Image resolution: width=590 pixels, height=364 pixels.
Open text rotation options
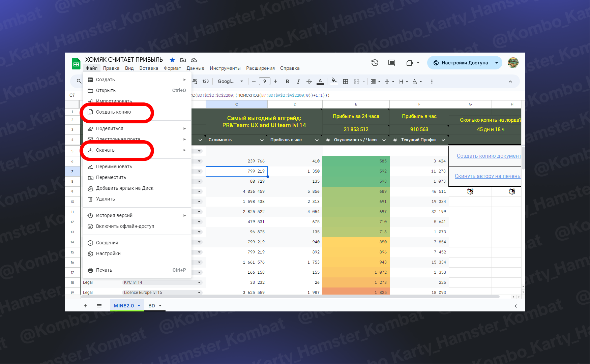pyautogui.click(x=417, y=81)
